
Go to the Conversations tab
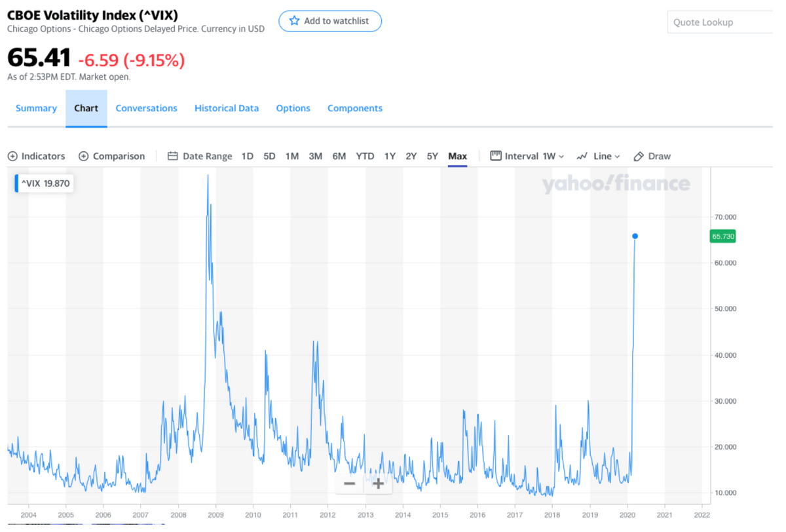147,108
